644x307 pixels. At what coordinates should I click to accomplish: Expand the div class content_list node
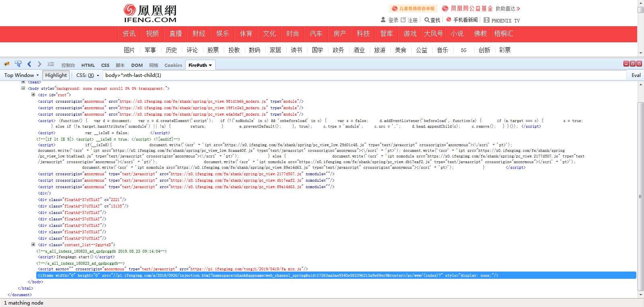pyautogui.click(x=33, y=245)
